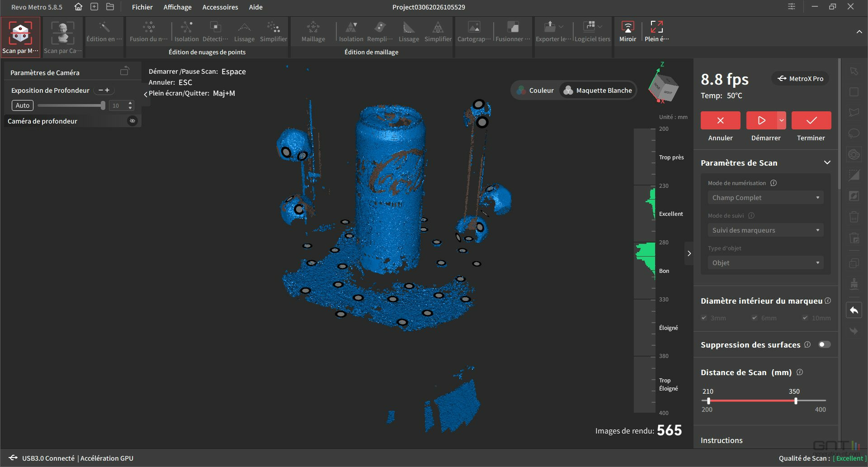Viewport: 868px width, 467px height.
Task: Click the red Annuler button
Action: click(x=720, y=120)
